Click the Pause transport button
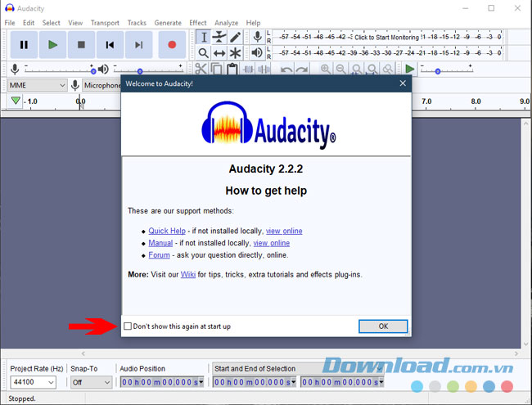532x405 pixels. pos(24,45)
